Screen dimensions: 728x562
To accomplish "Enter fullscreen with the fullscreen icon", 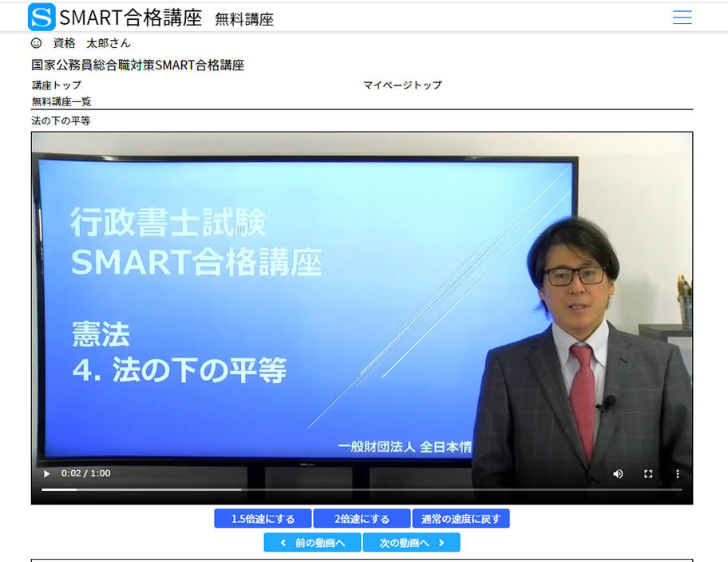I will (x=648, y=473).
